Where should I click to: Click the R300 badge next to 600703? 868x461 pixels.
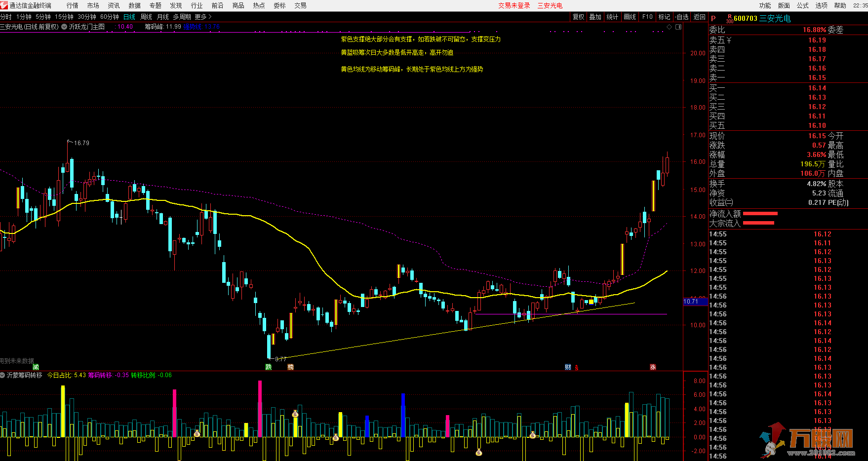[729, 19]
